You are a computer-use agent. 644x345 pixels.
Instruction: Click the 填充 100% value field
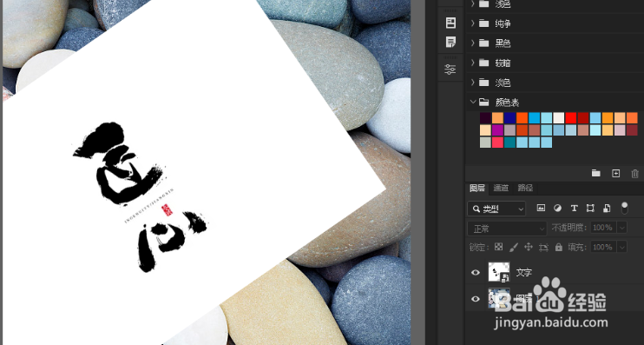(x=603, y=247)
